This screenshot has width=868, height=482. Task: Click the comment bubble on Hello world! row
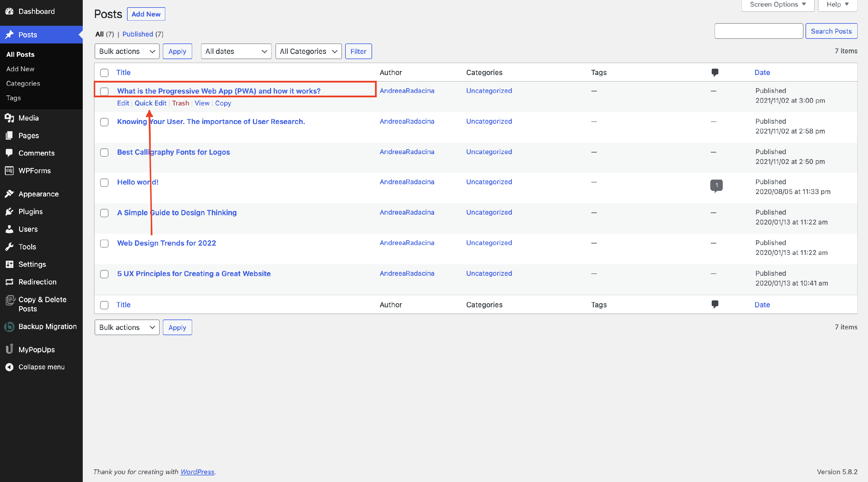(x=716, y=185)
